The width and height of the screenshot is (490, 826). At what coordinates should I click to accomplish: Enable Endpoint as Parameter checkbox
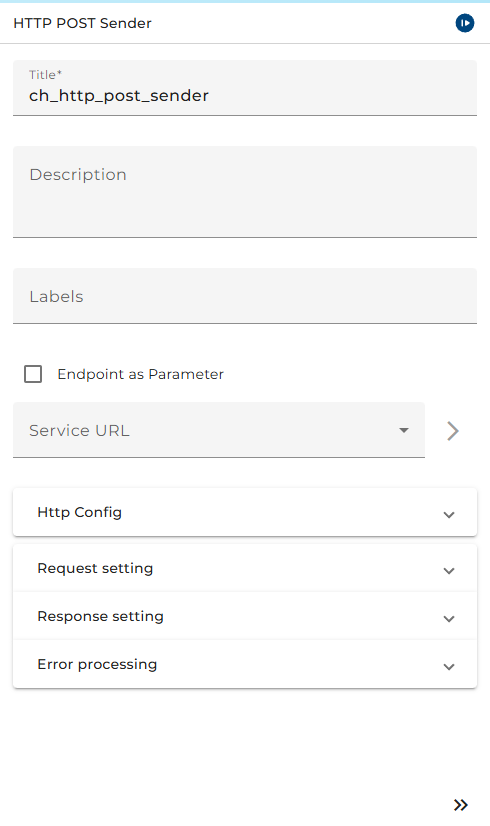[33, 374]
